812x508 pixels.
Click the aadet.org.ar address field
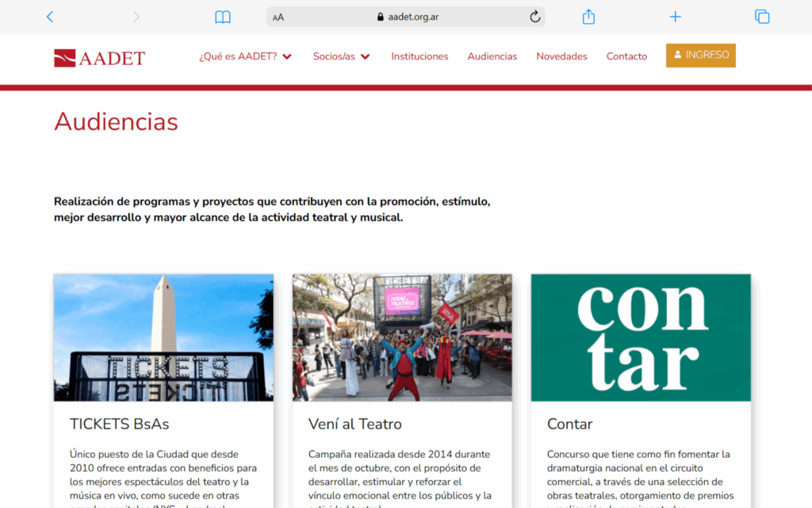point(408,17)
